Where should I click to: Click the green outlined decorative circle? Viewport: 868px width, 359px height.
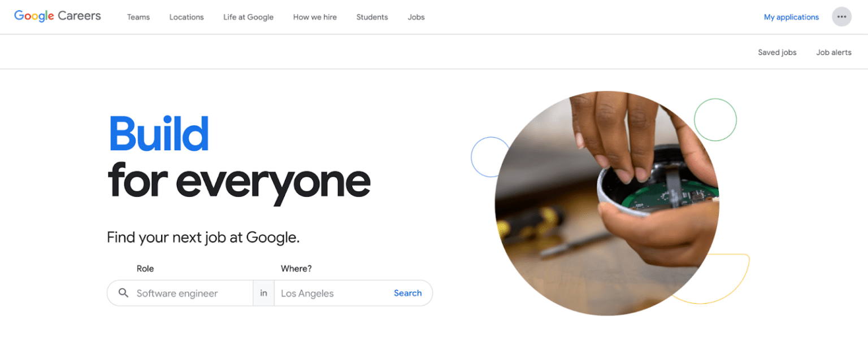click(x=715, y=120)
